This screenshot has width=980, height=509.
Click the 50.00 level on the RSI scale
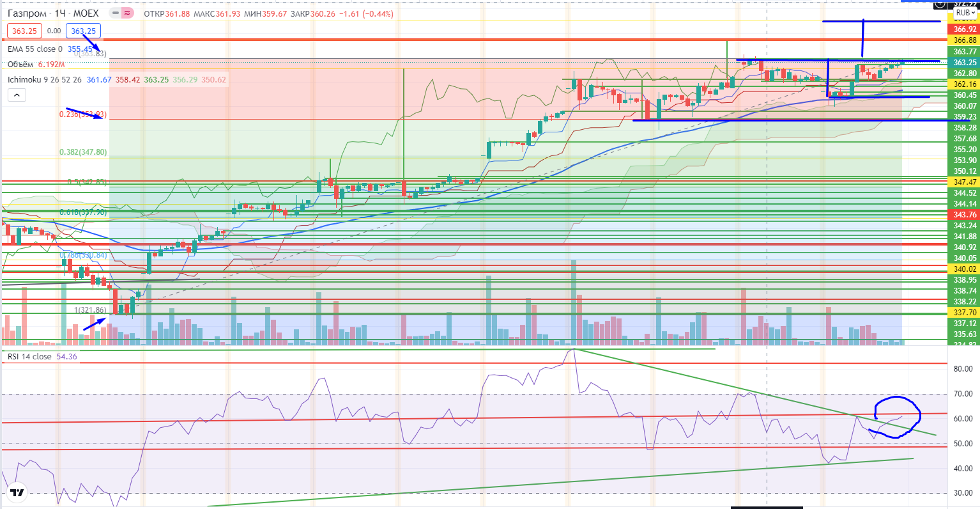[963, 444]
